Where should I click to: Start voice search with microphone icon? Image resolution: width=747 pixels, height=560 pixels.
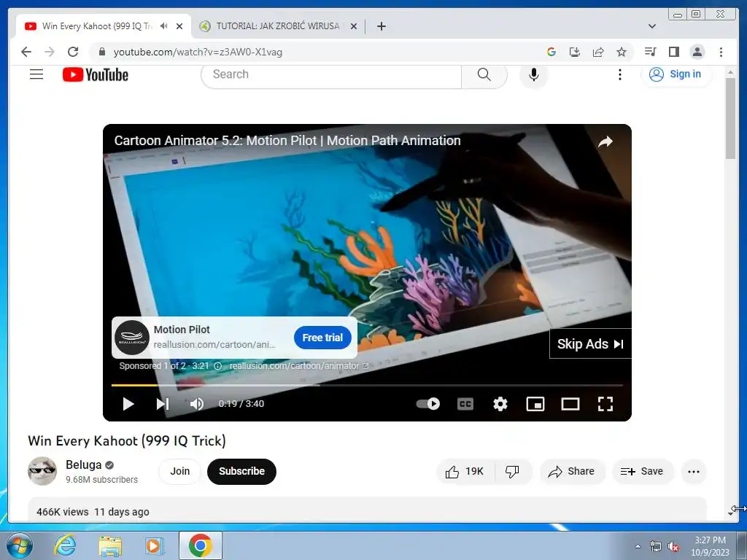pyautogui.click(x=533, y=75)
